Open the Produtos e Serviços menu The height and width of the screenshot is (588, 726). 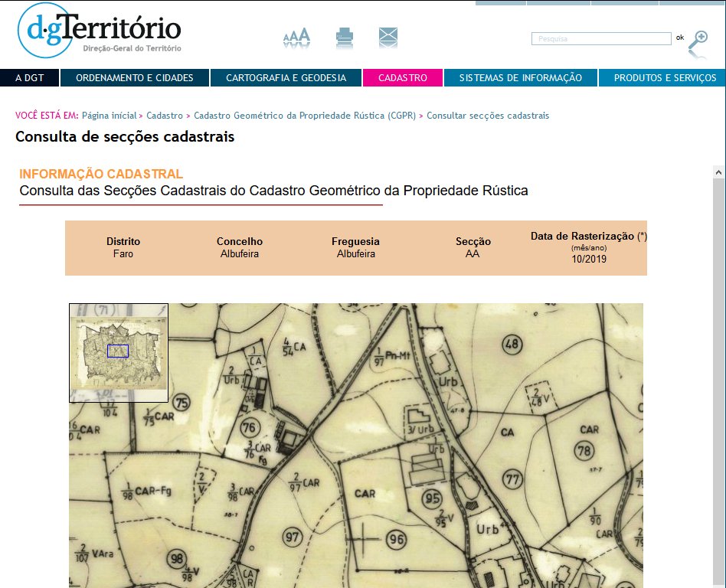665,78
